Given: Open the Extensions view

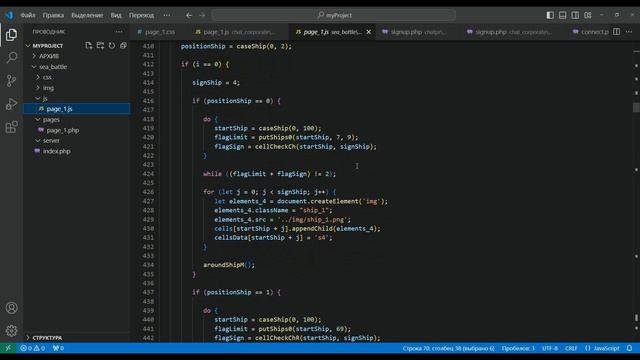Looking at the screenshot, I should click(x=11, y=127).
